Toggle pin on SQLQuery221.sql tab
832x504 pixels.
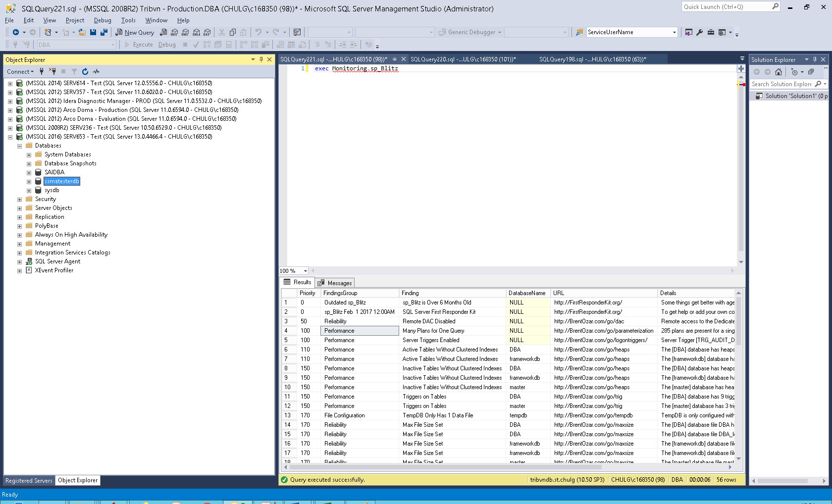coord(395,59)
